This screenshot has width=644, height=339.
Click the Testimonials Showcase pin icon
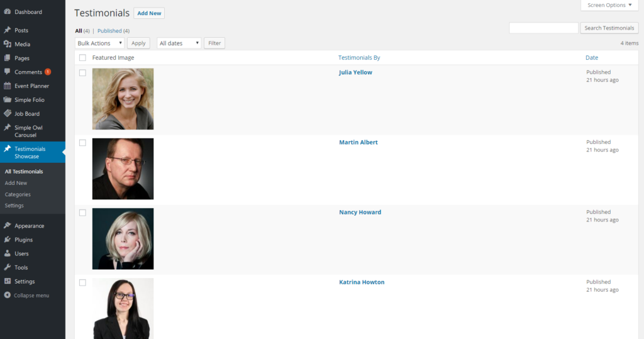point(8,149)
